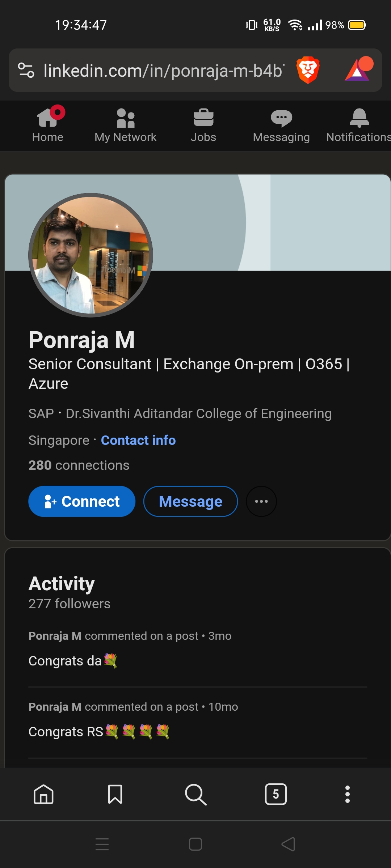Screen dimensions: 391x868
Task: Expand the more actions ellipsis on profile
Action: (261, 501)
